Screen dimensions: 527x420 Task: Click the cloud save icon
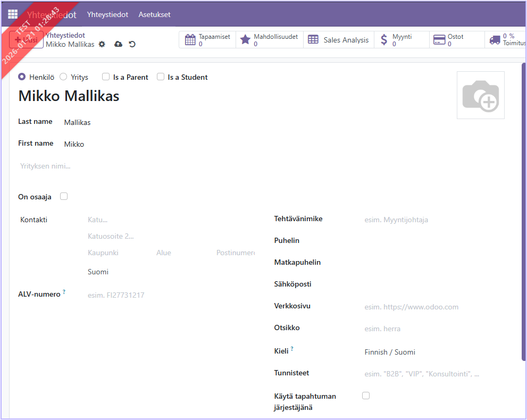pyautogui.click(x=118, y=44)
